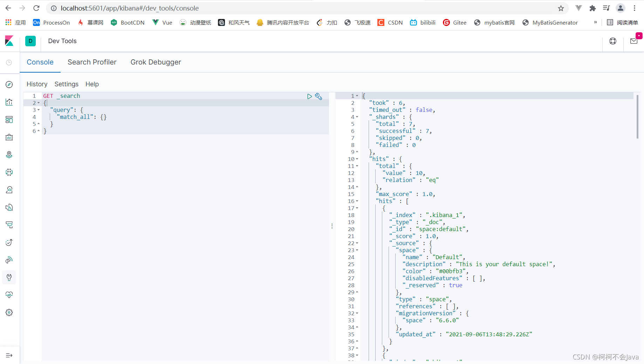Open the browser extensions puzzle icon
The image size is (644, 364).
point(592,8)
